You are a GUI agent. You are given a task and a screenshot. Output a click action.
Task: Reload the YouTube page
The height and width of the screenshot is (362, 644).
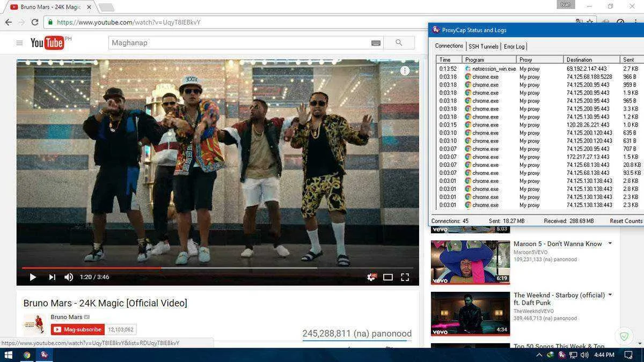click(35, 22)
